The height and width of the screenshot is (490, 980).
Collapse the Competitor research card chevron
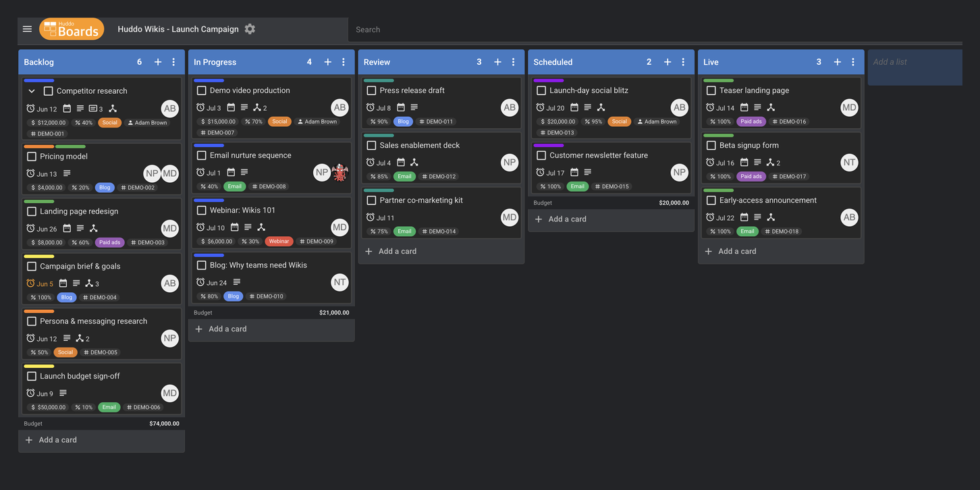(32, 91)
